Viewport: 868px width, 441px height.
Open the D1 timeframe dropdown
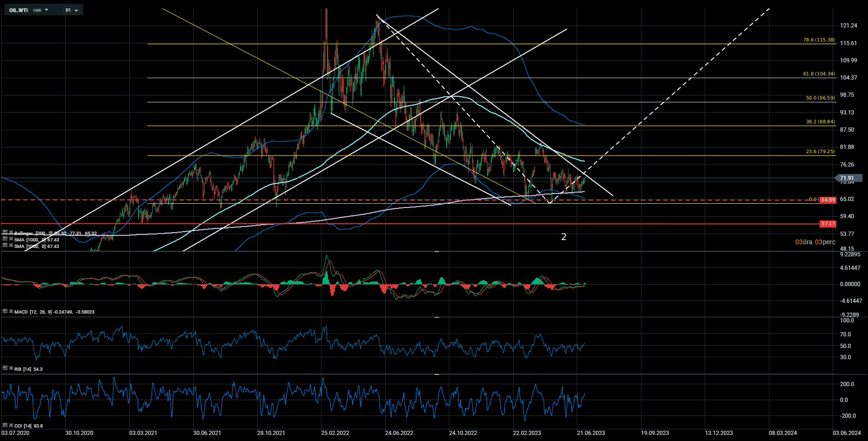(72, 10)
